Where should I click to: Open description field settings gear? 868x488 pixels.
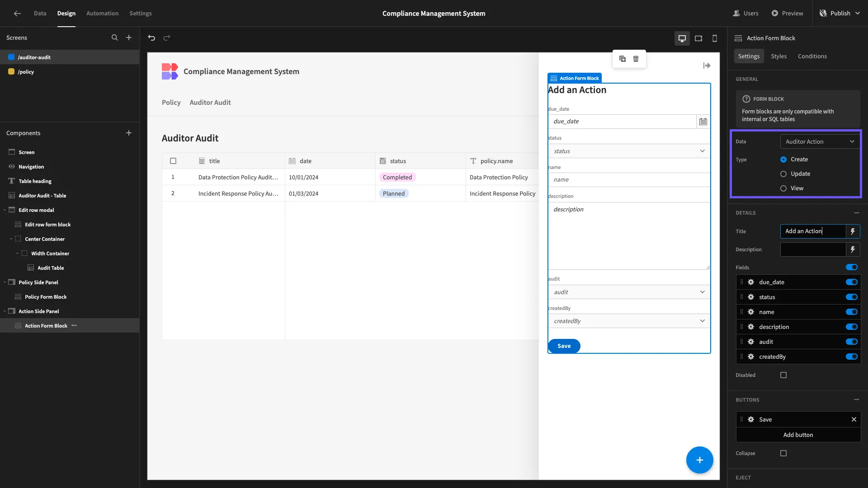coord(750,327)
